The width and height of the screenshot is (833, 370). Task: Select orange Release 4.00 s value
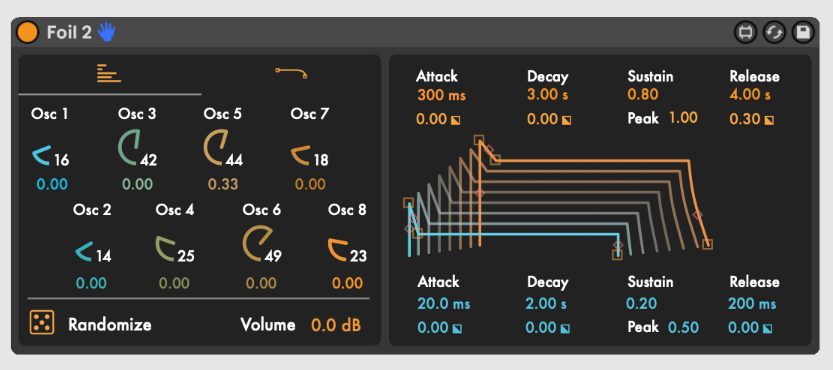point(750,95)
